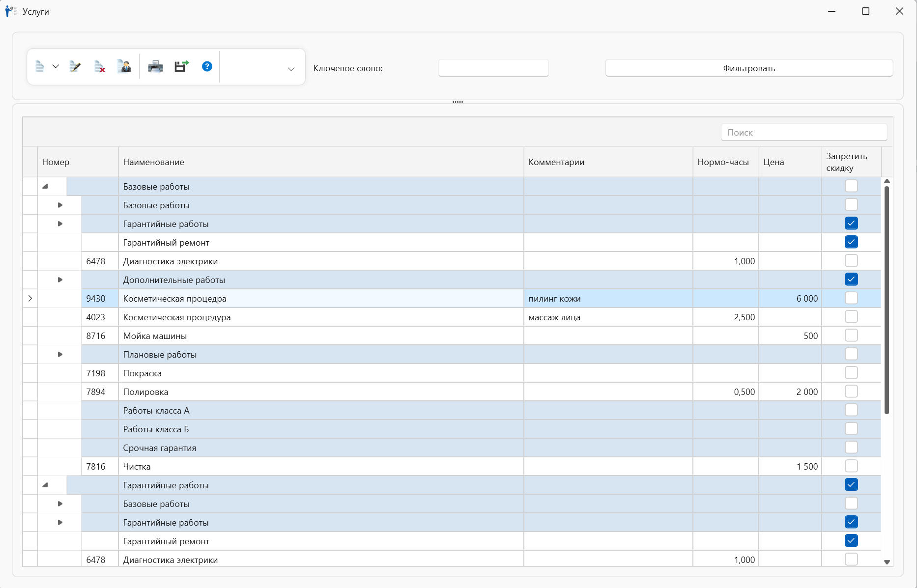Click the splitter grip dots below toolbar
The height and width of the screenshot is (588, 917).
point(458,102)
